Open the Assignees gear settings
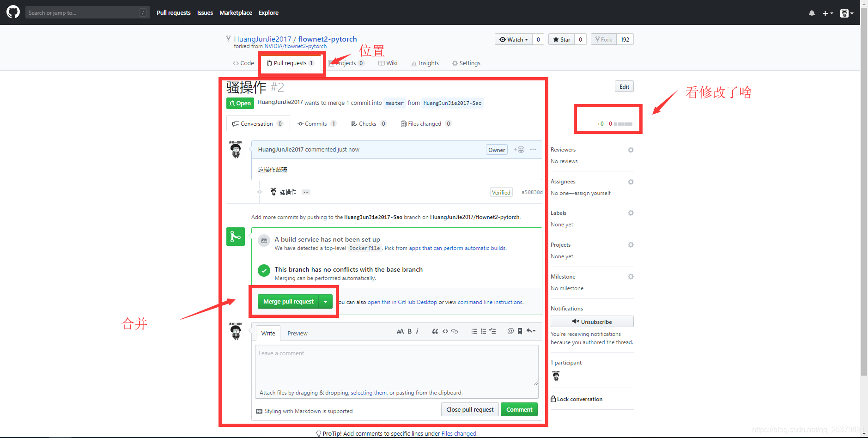868x438 pixels. [631, 182]
